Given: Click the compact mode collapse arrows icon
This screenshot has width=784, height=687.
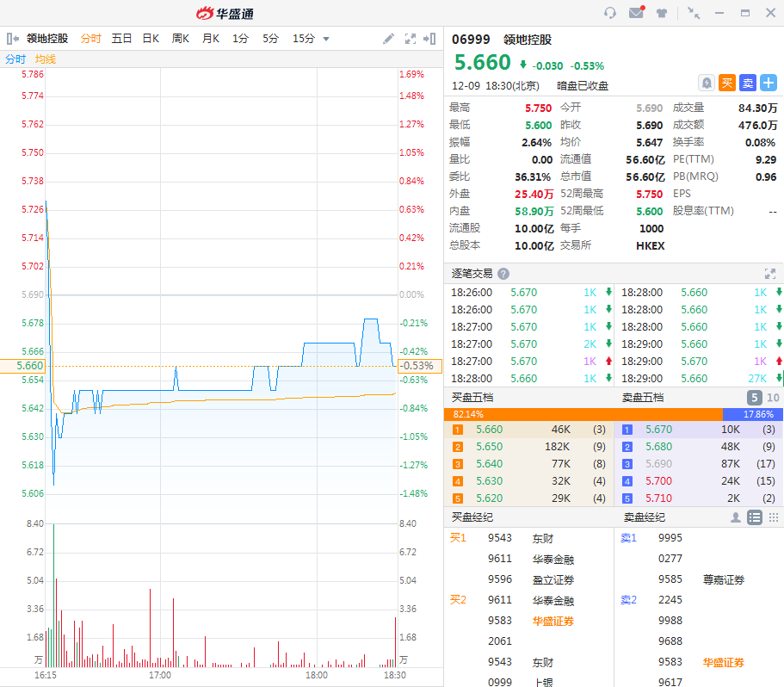Looking at the screenshot, I should pyautogui.click(x=694, y=13).
